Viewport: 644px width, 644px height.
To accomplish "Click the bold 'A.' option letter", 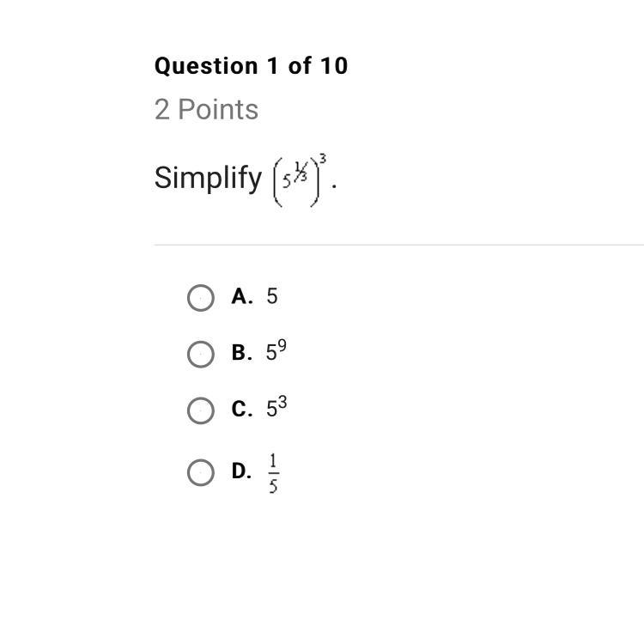I will click(242, 296).
